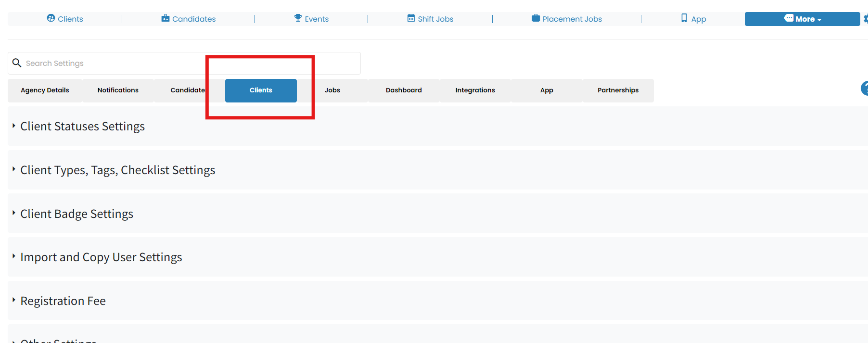The width and height of the screenshot is (868, 343).
Task: Click the Placement Jobs briefcase icon
Action: tap(536, 18)
